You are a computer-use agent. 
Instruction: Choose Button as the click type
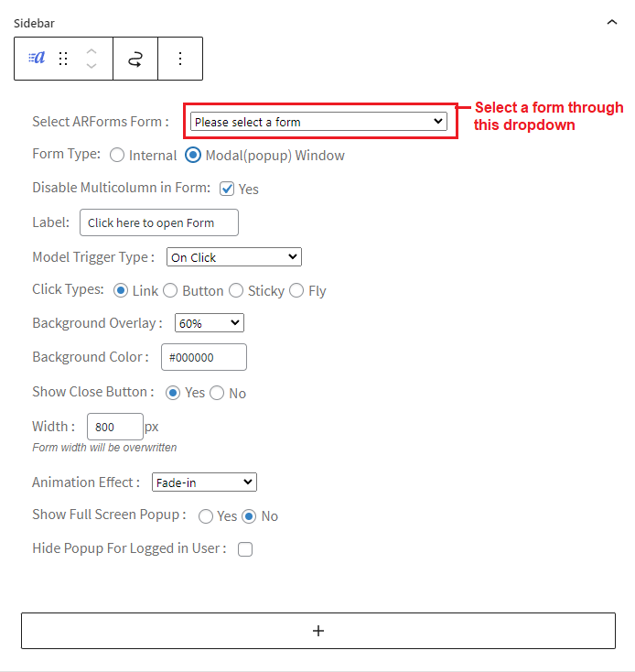pos(170,290)
